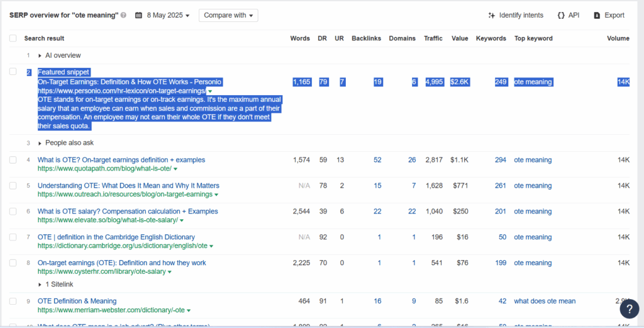Click the Backlinks column header
The height and width of the screenshot is (328, 644).
(x=367, y=38)
